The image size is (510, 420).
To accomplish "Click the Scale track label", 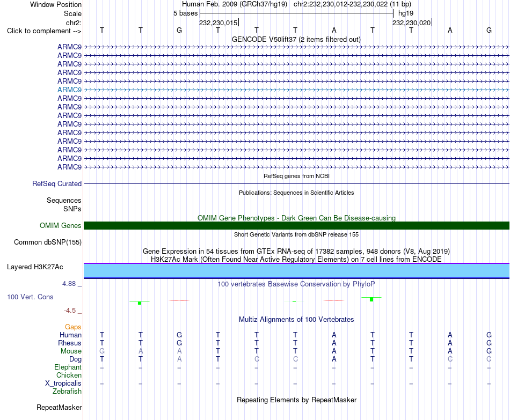I will [x=72, y=13].
